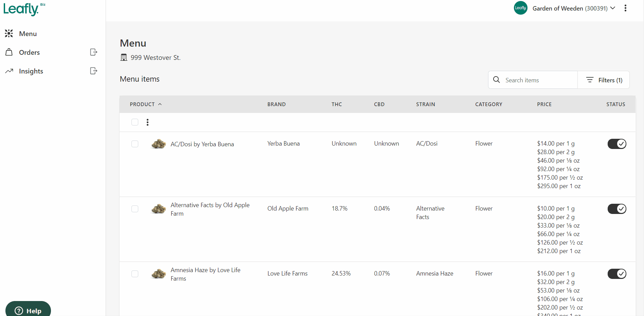
Task: Open the top-right three-dot account menu
Action: coord(625,8)
